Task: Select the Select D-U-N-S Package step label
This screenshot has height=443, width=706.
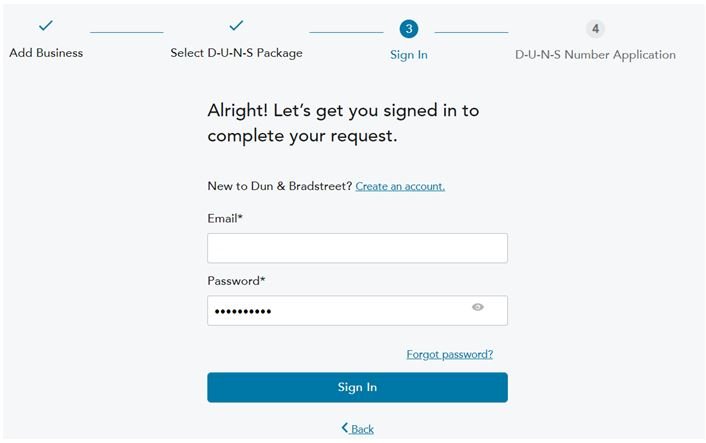Action: (x=236, y=53)
